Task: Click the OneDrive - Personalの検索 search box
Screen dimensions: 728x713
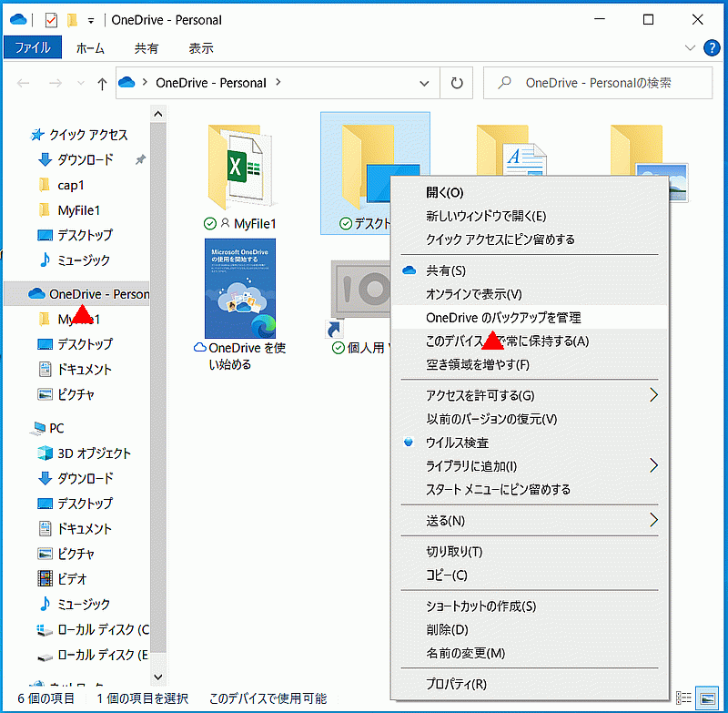Action: (598, 83)
